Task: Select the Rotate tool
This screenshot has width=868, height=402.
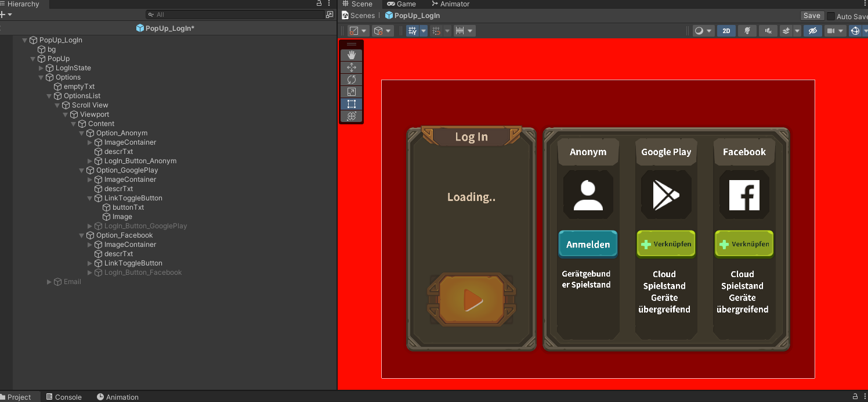Action: click(351, 80)
